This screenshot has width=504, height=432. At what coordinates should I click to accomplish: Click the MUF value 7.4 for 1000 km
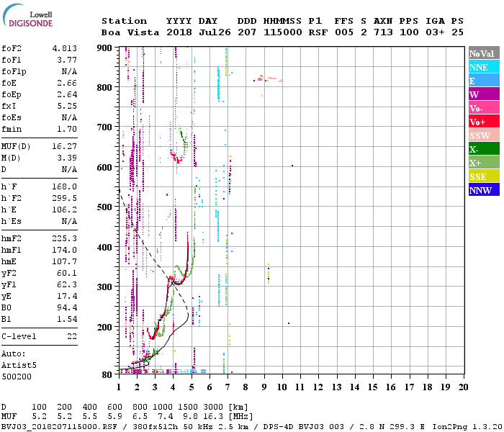166,416
